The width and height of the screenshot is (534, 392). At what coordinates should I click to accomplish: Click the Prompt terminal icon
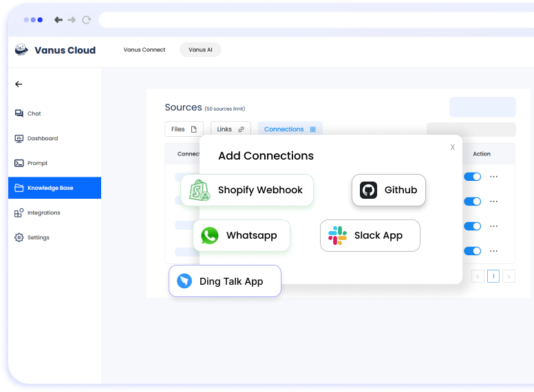point(19,163)
